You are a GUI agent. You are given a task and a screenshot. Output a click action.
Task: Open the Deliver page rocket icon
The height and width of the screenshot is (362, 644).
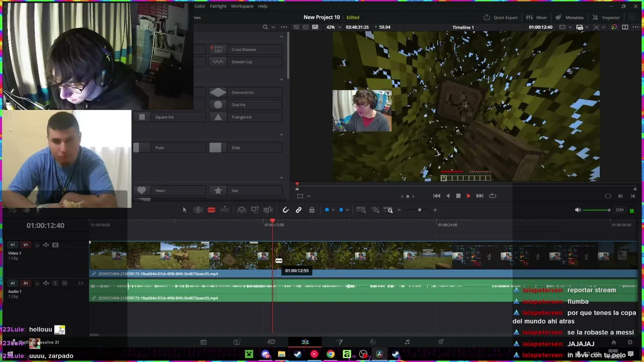point(441,342)
